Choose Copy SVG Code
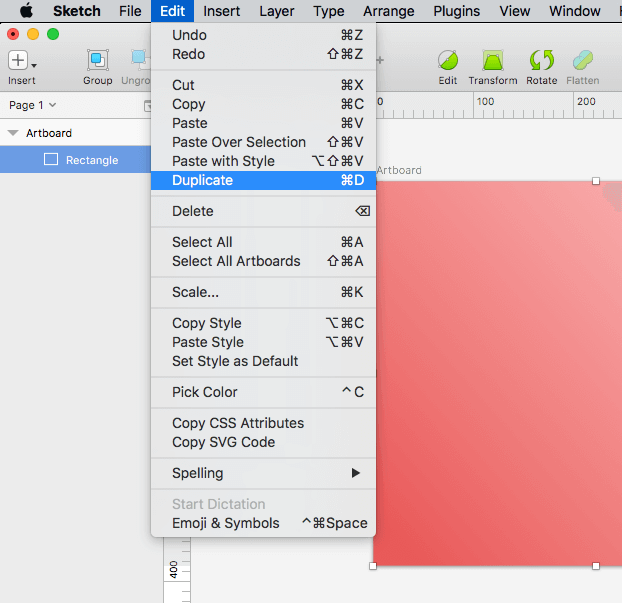 point(263,442)
